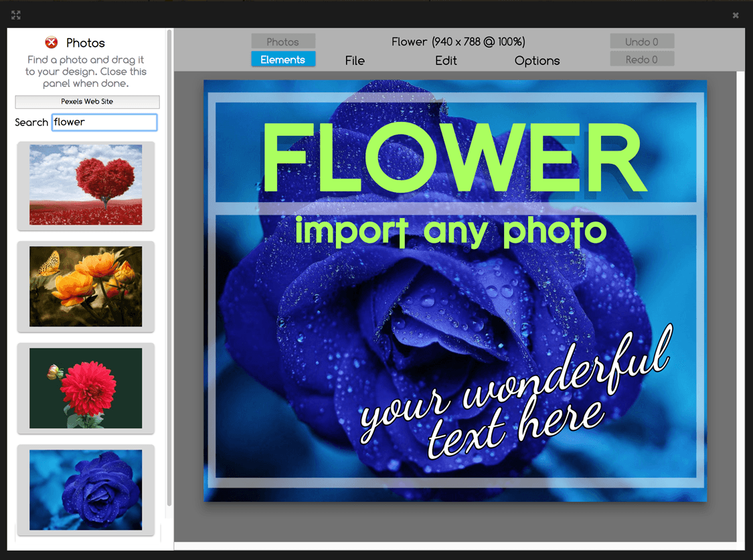This screenshot has height=560, width=753.
Task: Select the orange flowers with butterfly photo
Action: point(86,286)
